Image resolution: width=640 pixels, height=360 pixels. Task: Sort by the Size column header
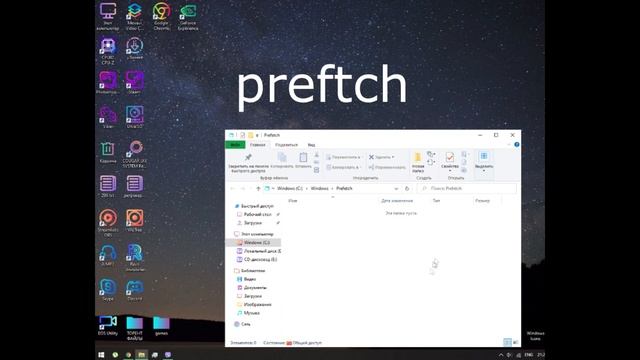(482, 201)
